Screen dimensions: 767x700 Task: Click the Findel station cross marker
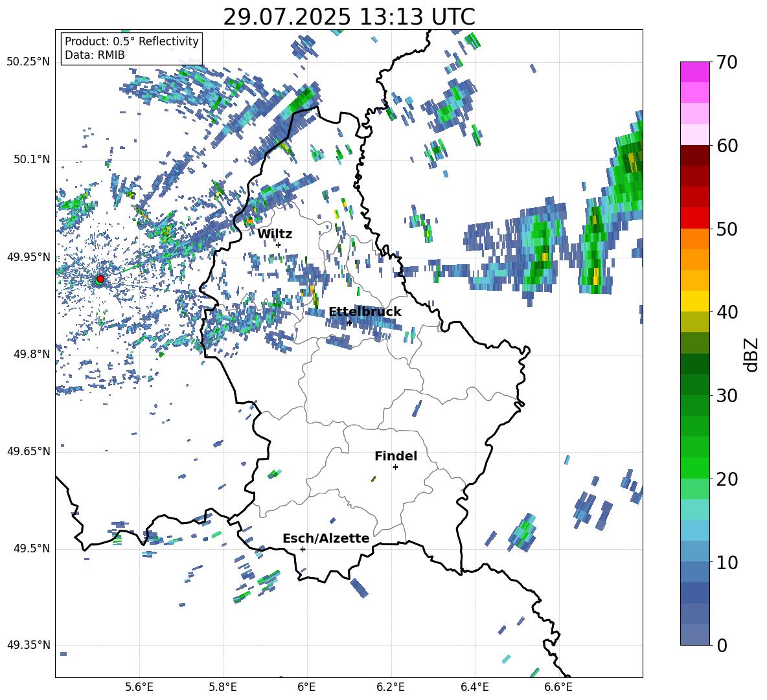point(395,468)
